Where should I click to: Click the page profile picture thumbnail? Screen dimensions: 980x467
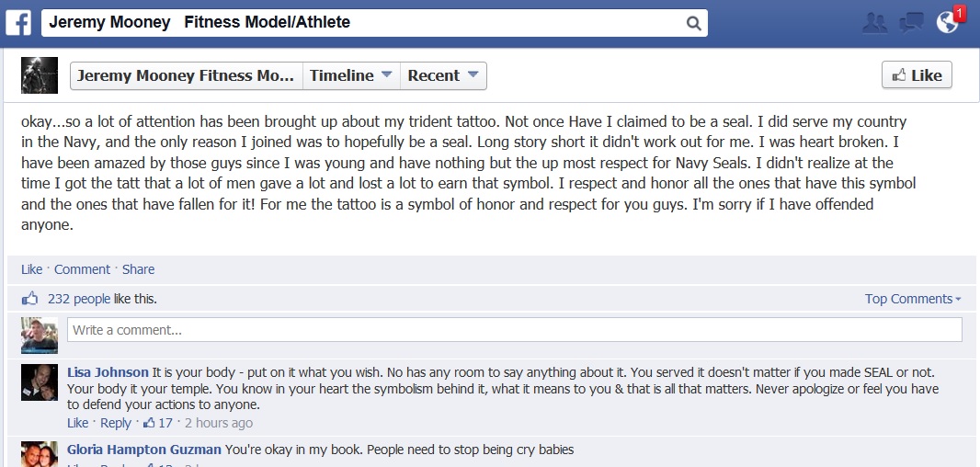40,75
